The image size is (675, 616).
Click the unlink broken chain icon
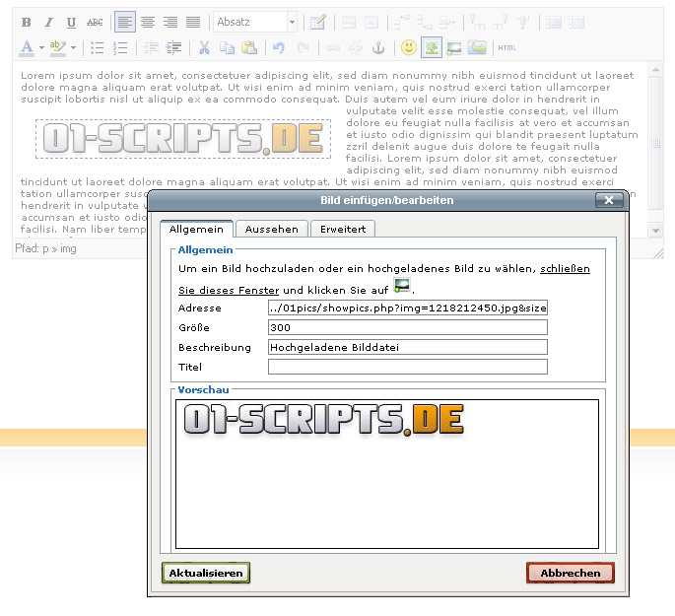click(355, 47)
